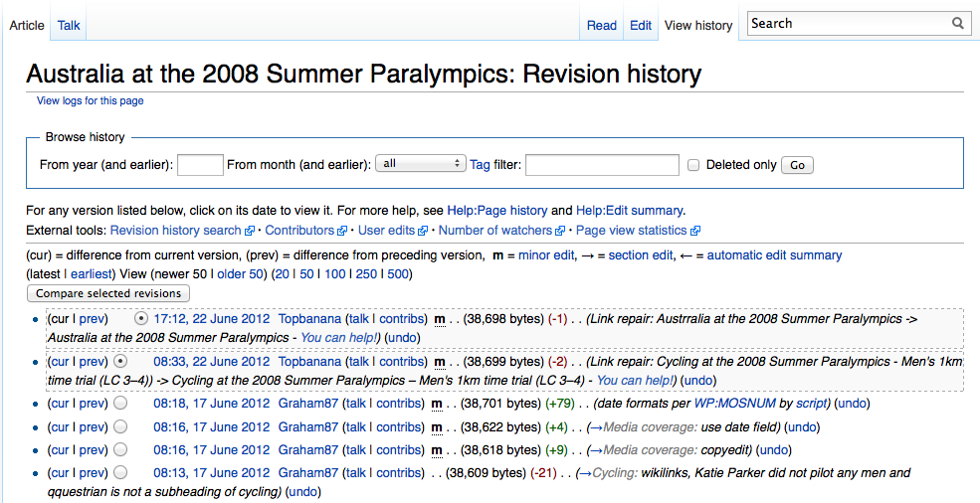Open the Help:Edit summary link
Image resolution: width=980 pixels, height=503 pixels.
[x=630, y=211]
